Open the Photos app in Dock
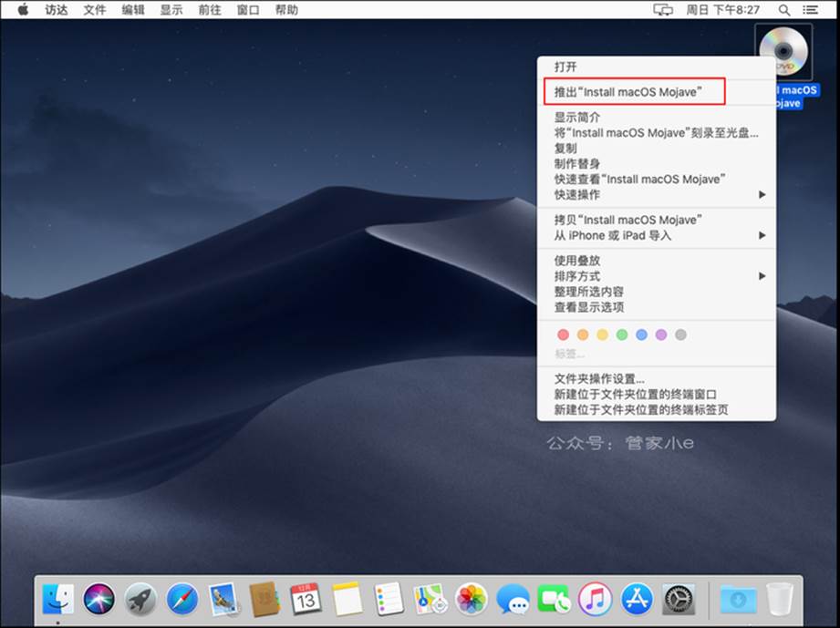 pos(472,599)
